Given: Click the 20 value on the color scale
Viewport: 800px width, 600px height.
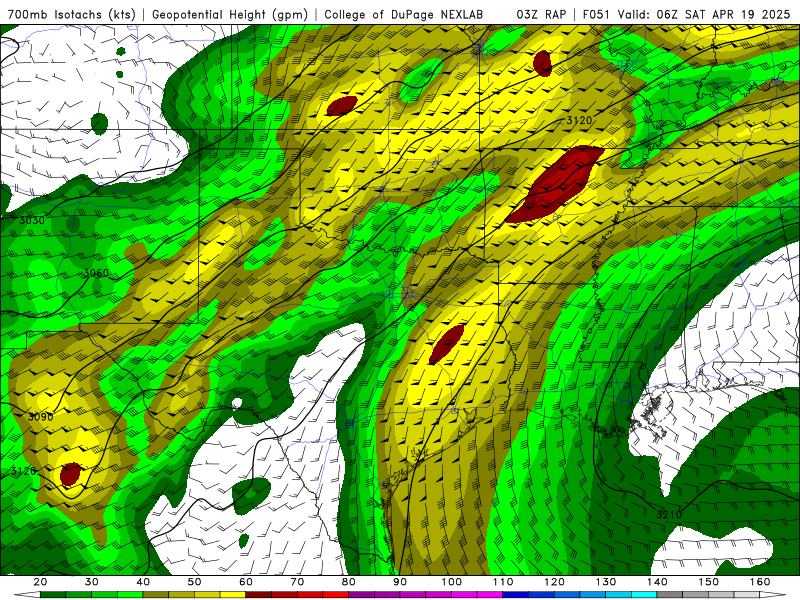Looking at the screenshot, I should pyautogui.click(x=40, y=582).
